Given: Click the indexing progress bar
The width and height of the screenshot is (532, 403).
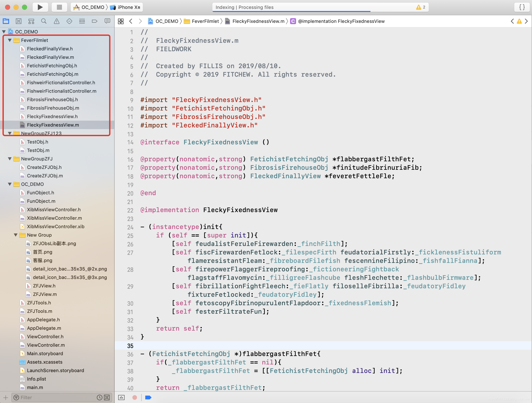Looking at the screenshot, I should tap(291, 11).
